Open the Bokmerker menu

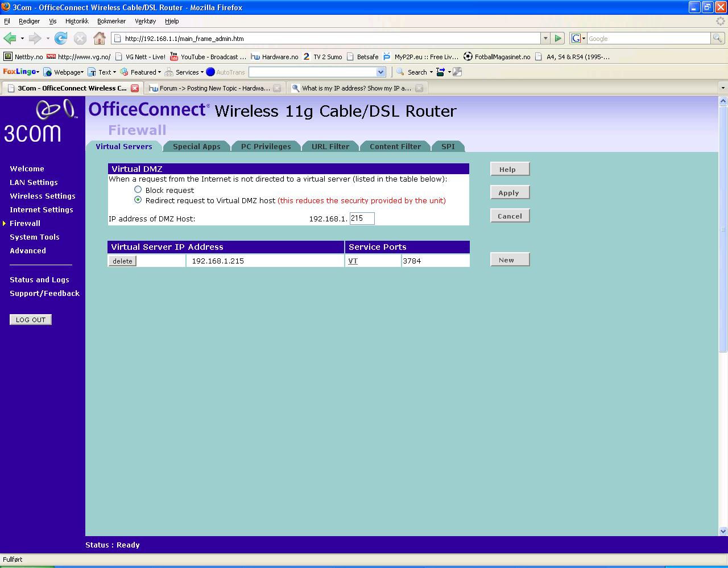click(x=111, y=21)
